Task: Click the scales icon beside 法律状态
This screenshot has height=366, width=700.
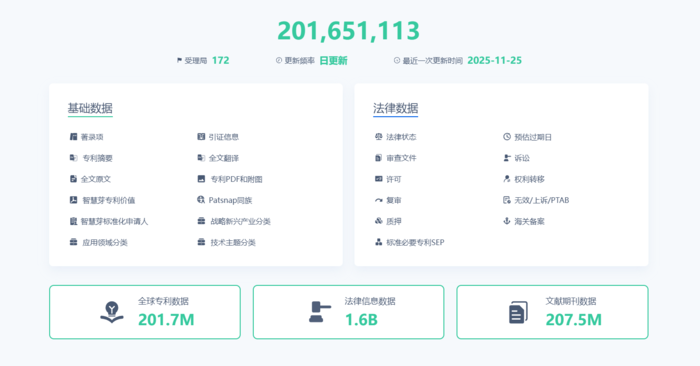Action: (379, 137)
